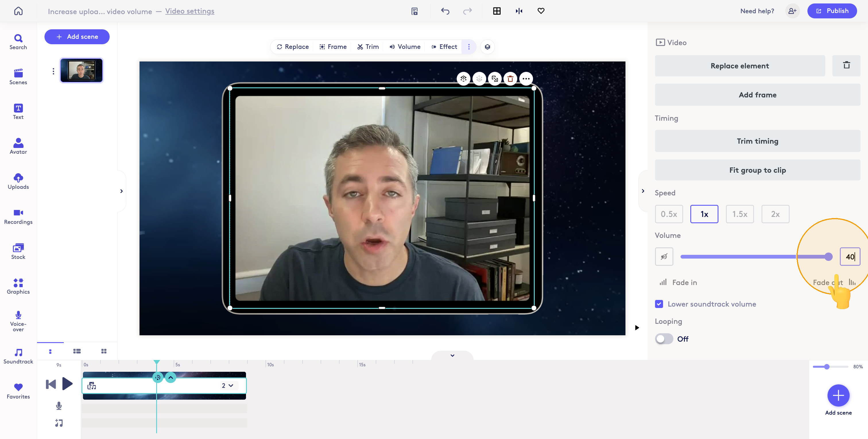Open the Graphics sidebar panel

(x=18, y=286)
